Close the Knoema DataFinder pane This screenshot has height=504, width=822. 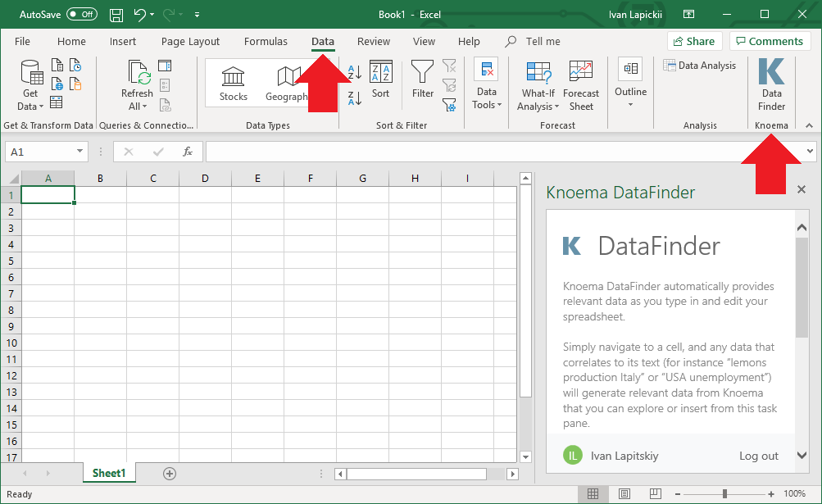801,189
